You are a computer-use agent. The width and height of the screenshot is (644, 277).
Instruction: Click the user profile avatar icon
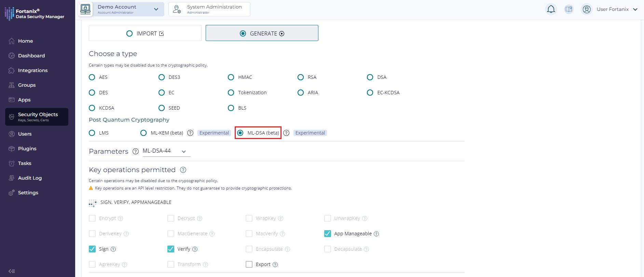point(587,9)
